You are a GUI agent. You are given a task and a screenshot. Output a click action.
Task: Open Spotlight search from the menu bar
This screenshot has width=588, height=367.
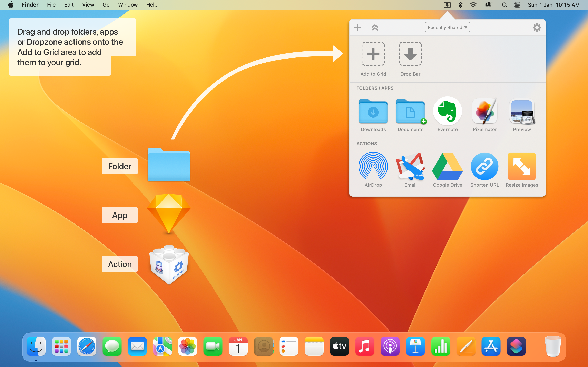[504, 5]
